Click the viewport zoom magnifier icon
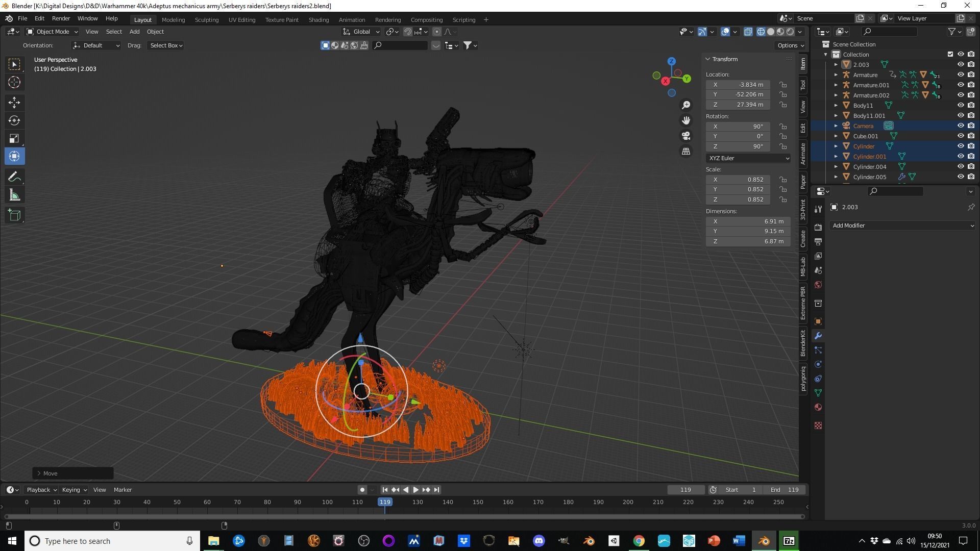This screenshot has width=980, height=551. pos(686,105)
